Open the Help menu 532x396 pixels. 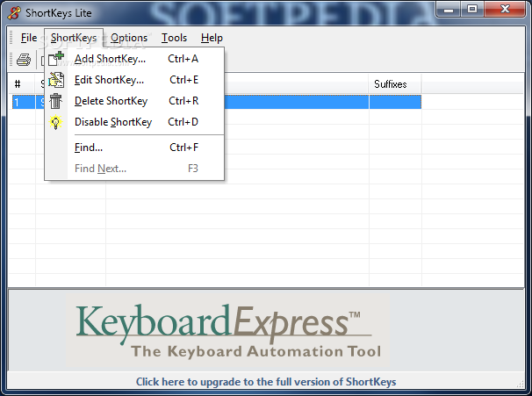click(212, 38)
